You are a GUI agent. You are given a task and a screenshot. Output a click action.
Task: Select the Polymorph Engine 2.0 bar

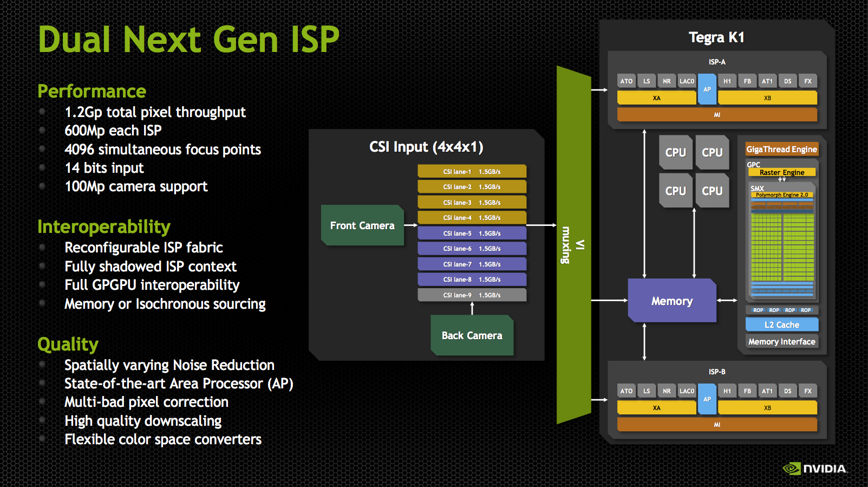[782, 195]
